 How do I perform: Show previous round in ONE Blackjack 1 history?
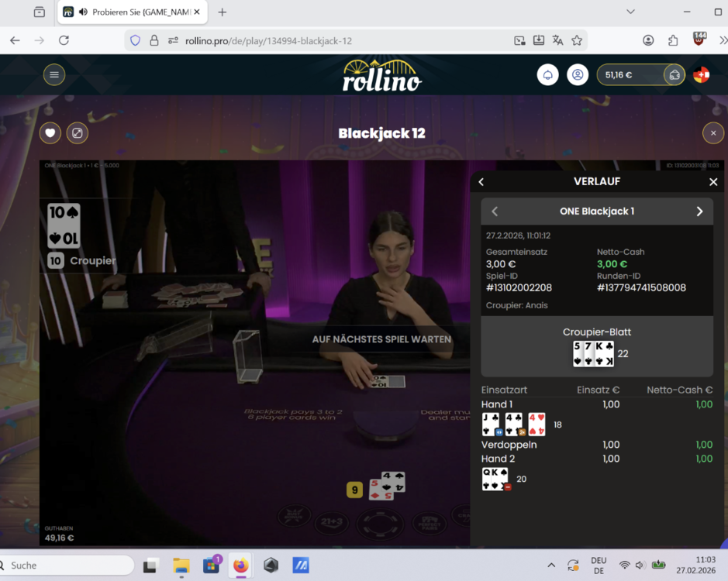click(x=495, y=211)
